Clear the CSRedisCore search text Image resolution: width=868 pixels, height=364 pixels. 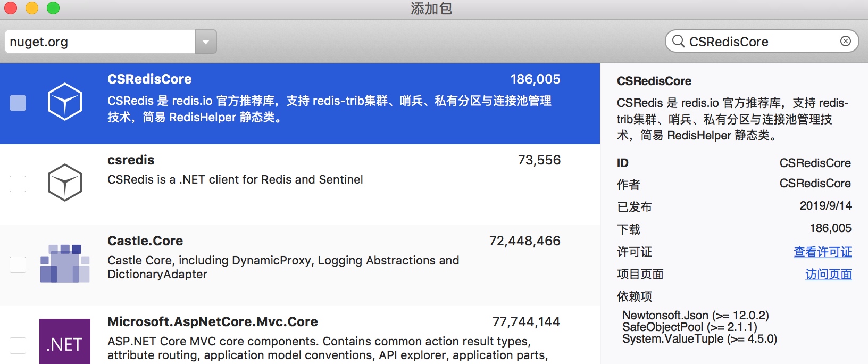(x=845, y=41)
